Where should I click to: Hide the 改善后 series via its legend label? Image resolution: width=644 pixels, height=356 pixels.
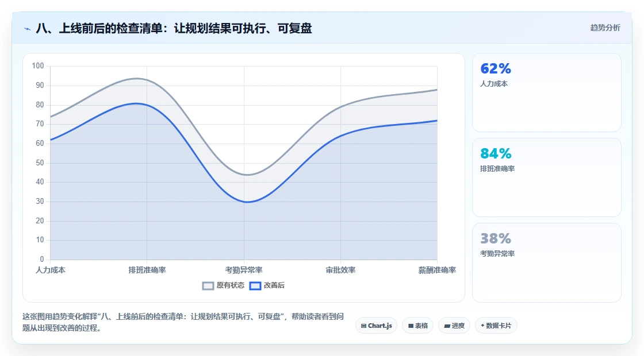[x=274, y=285]
